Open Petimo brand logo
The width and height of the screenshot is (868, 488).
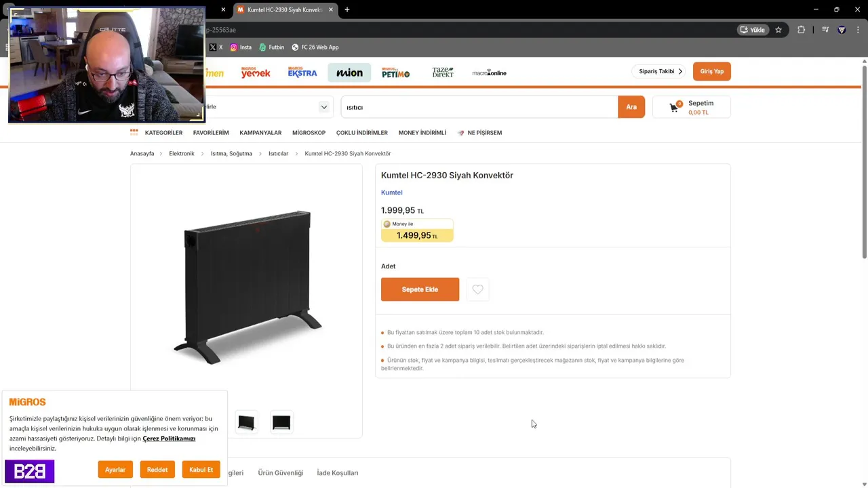(x=395, y=73)
